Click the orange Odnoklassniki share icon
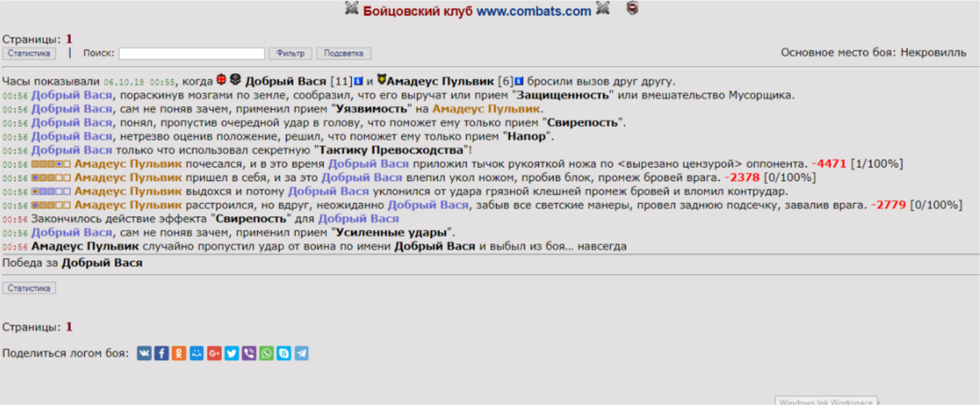This screenshot has width=980, height=405. tap(179, 354)
